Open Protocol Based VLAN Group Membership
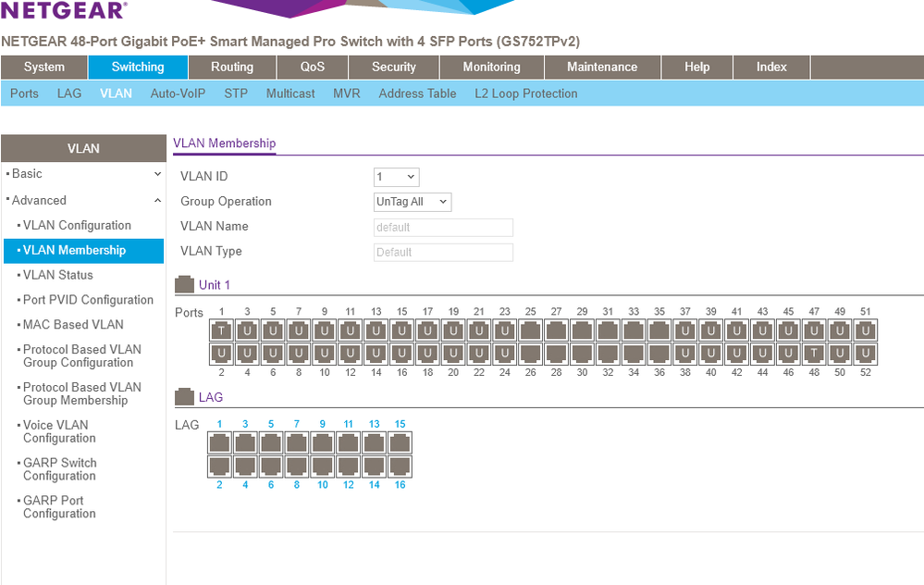This screenshot has width=924, height=585. click(x=82, y=393)
